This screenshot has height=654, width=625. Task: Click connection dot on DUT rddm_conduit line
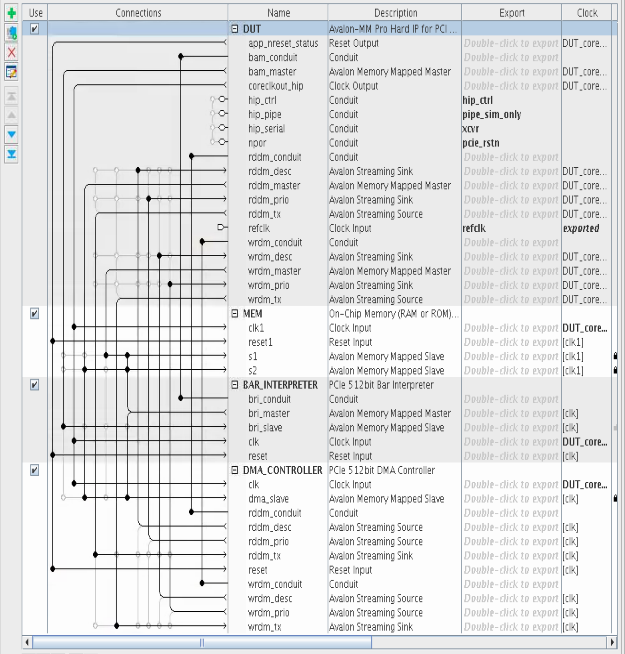192,156
